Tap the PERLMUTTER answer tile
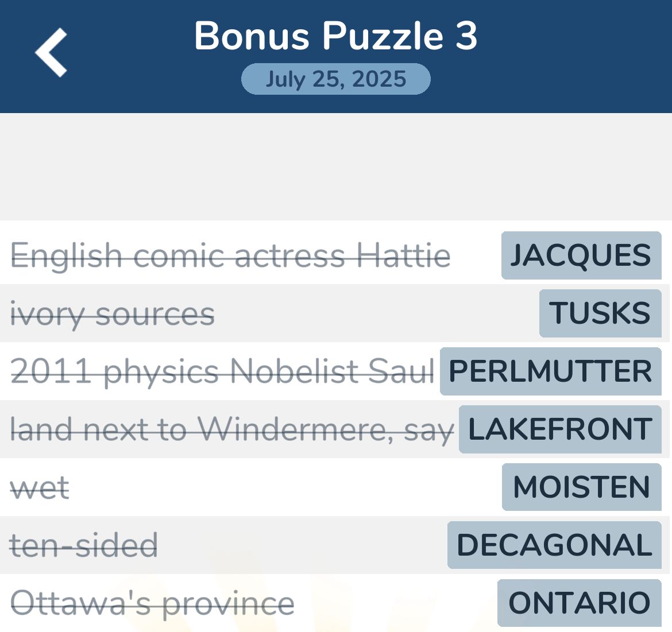This screenshot has width=672, height=632. 550,371
